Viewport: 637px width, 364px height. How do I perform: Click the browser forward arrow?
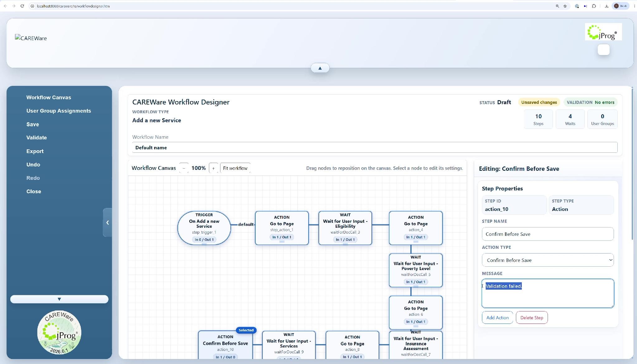coord(14,6)
